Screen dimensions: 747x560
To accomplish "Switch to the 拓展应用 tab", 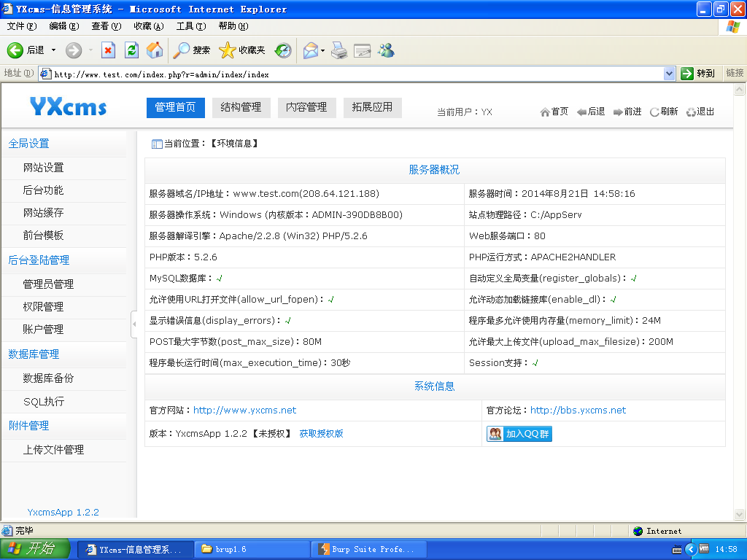I will [x=373, y=108].
